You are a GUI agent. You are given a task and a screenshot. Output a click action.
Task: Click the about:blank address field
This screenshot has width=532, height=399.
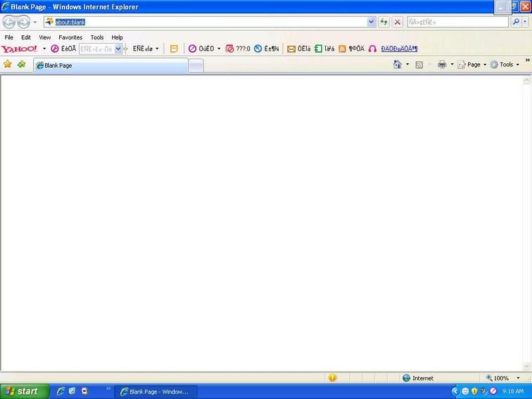199,22
